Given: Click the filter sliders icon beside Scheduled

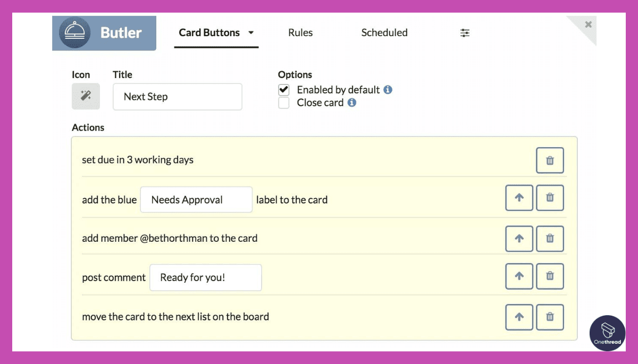Looking at the screenshot, I should click(465, 32).
